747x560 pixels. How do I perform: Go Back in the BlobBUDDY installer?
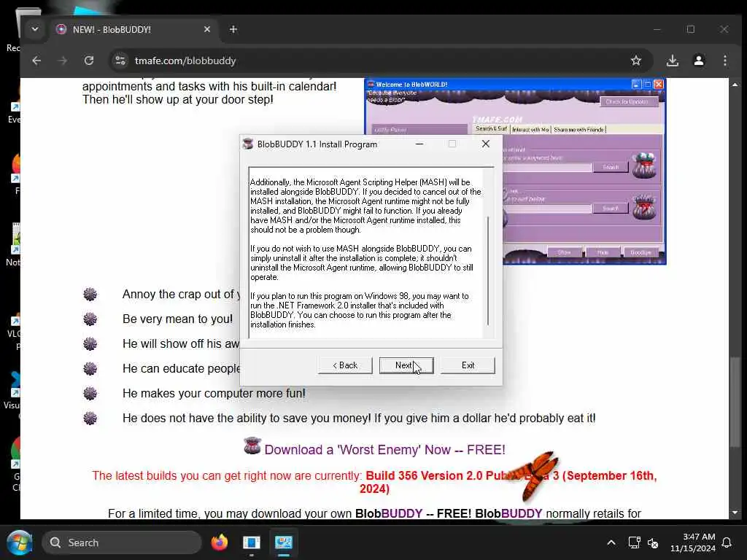pos(345,365)
